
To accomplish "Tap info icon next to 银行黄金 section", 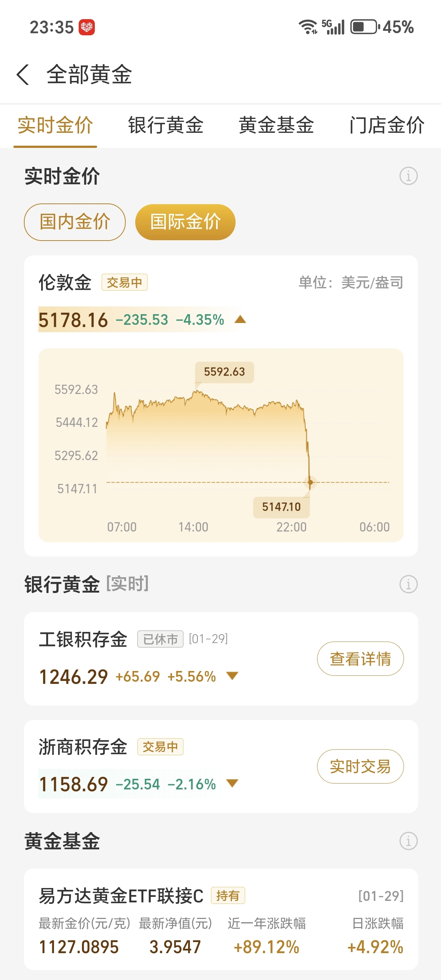I will pos(408,584).
